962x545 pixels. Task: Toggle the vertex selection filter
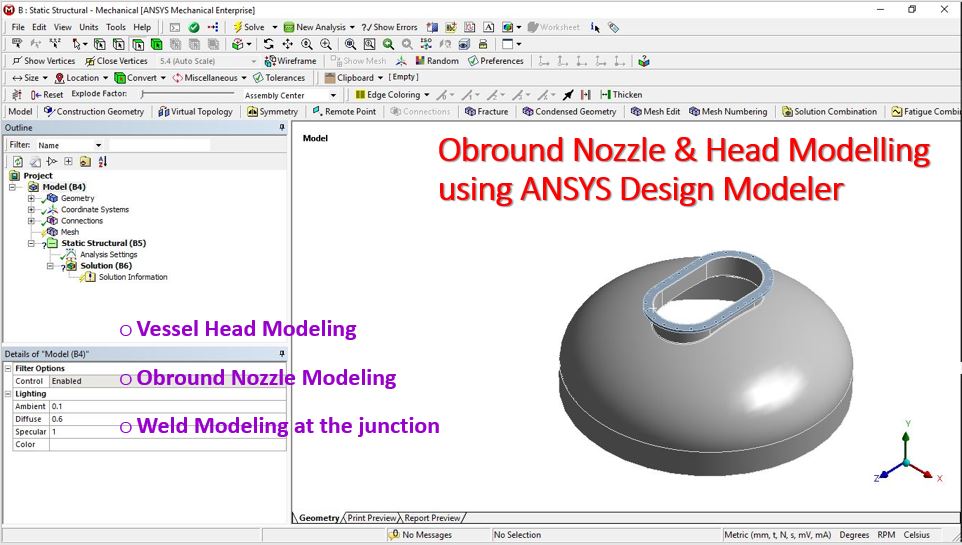pyautogui.click(x=99, y=44)
